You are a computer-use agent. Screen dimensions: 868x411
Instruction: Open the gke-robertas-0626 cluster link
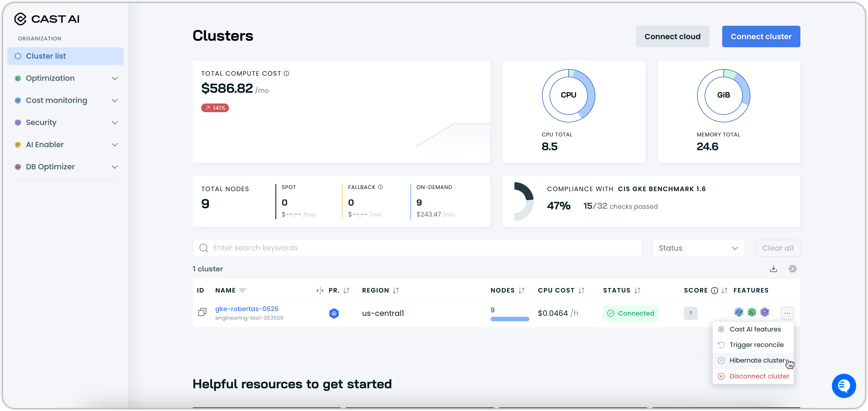pos(247,309)
